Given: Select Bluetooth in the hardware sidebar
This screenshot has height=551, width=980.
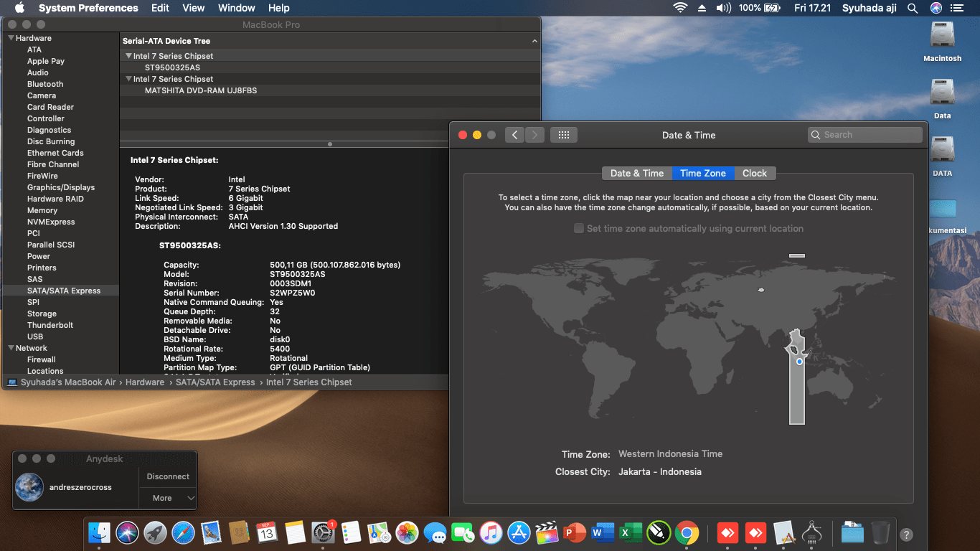Looking at the screenshot, I should [45, 84].
